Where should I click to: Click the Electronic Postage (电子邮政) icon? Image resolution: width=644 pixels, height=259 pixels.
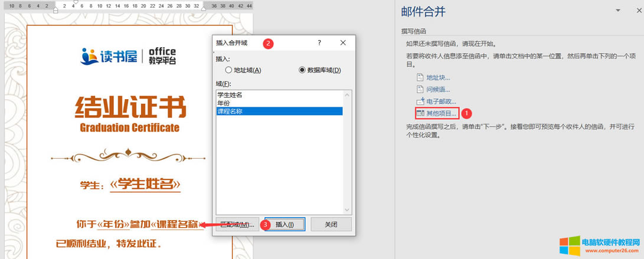(x=420, y=101)
